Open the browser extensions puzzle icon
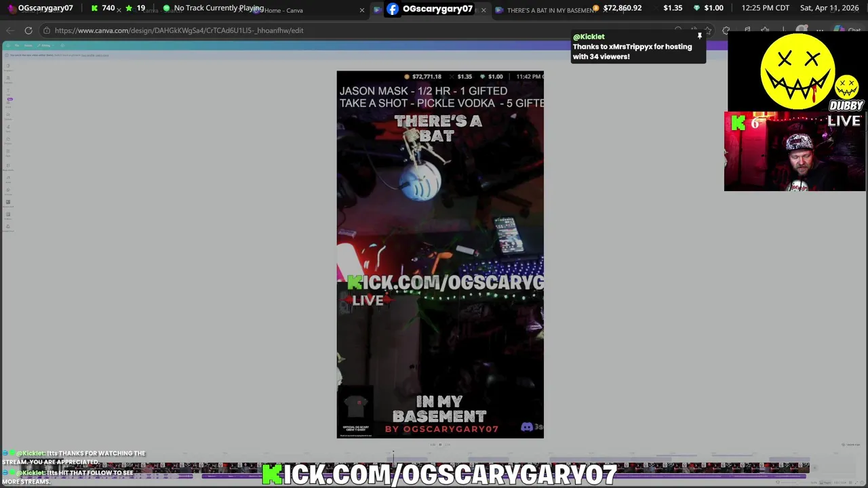The width and height of the screenshot is (868, 488). coord(726,30)
